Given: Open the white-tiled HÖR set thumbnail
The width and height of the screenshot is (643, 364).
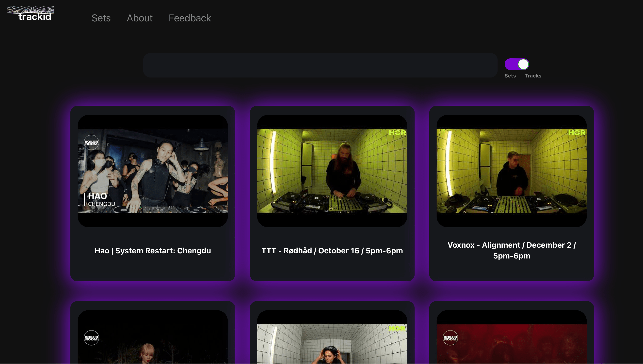Looking at the screenshot, I should click(x=332, y=337).
